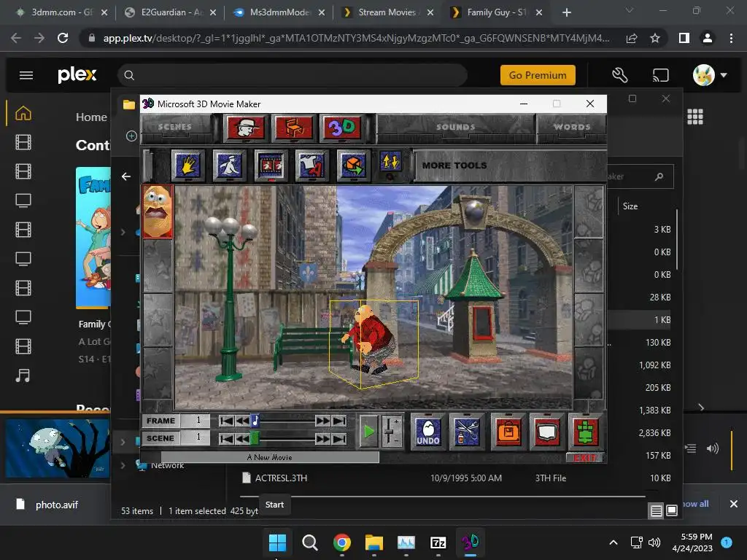Select the Plex Home sidebar icon
The height and width of the screenshot is (560, 747).
[23, 113]
